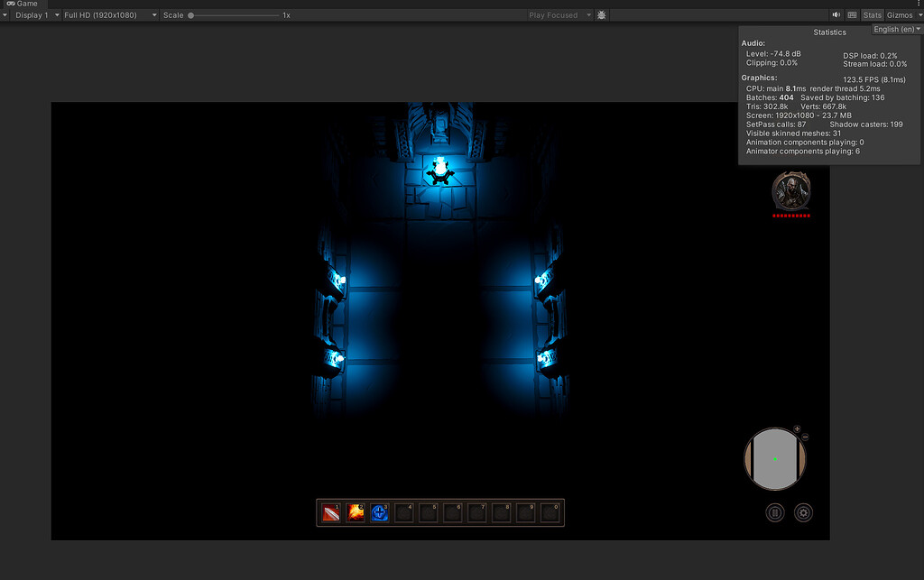The image size is (924, 580).
Task: Toggle the Stats overlay off
Action: 872,14
